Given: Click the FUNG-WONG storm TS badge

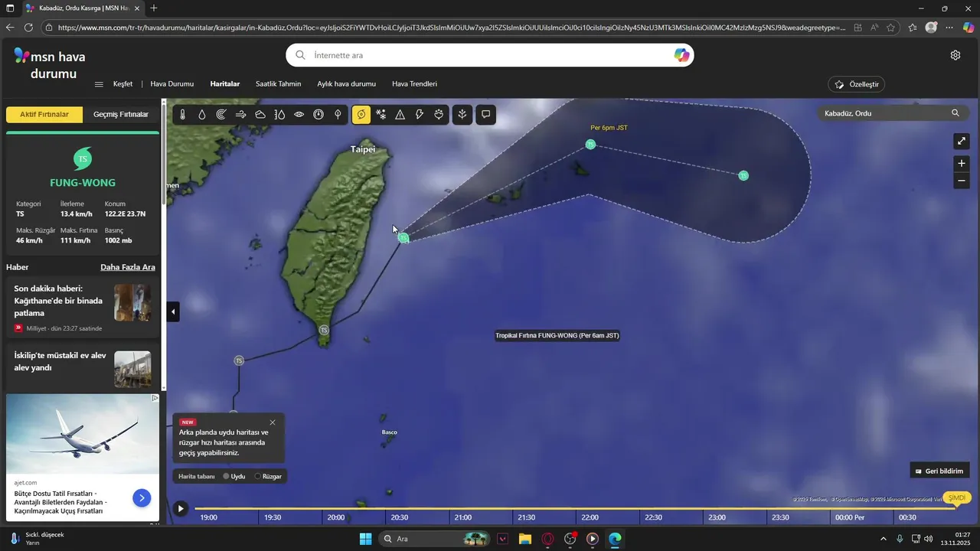Looking at the screenshot, I should point(83,159).
